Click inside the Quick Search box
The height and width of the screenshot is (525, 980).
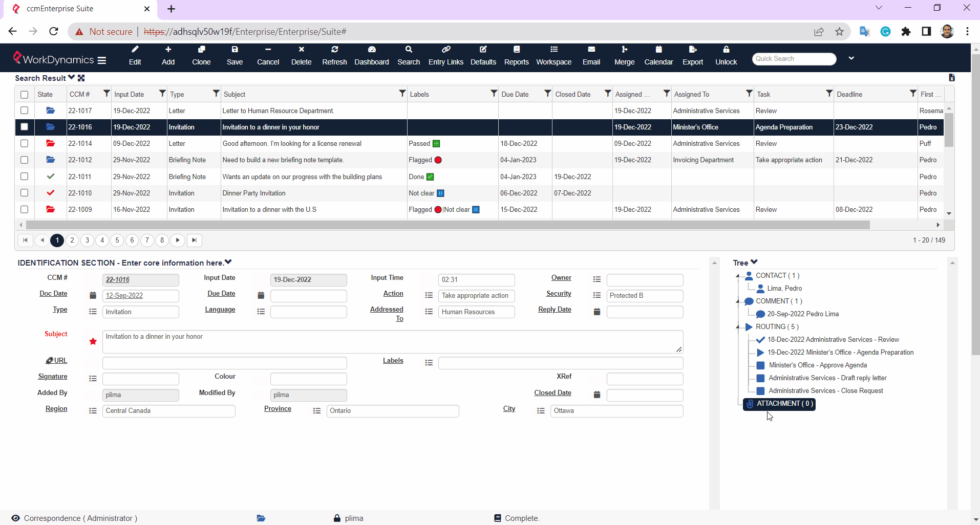[794, 59]
